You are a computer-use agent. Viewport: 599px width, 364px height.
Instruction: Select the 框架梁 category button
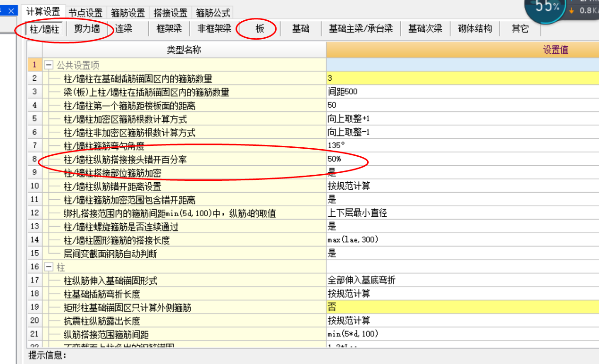tap(169, 29)
